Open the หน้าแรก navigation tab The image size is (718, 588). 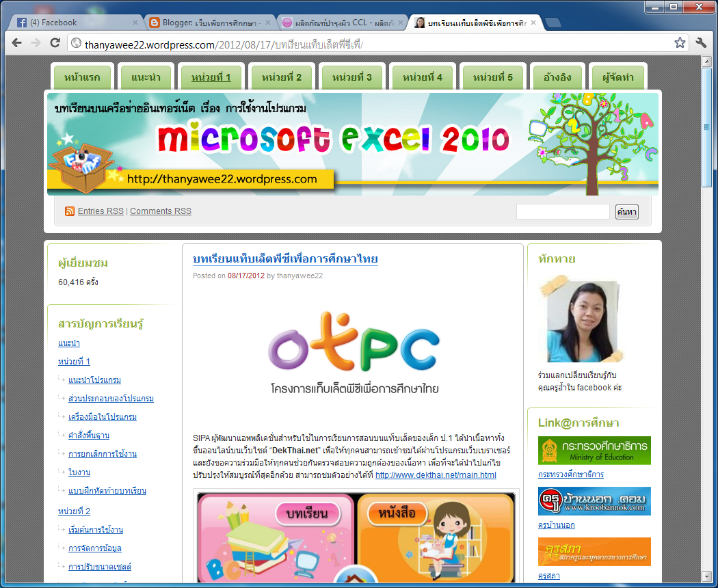coord(83,77)
